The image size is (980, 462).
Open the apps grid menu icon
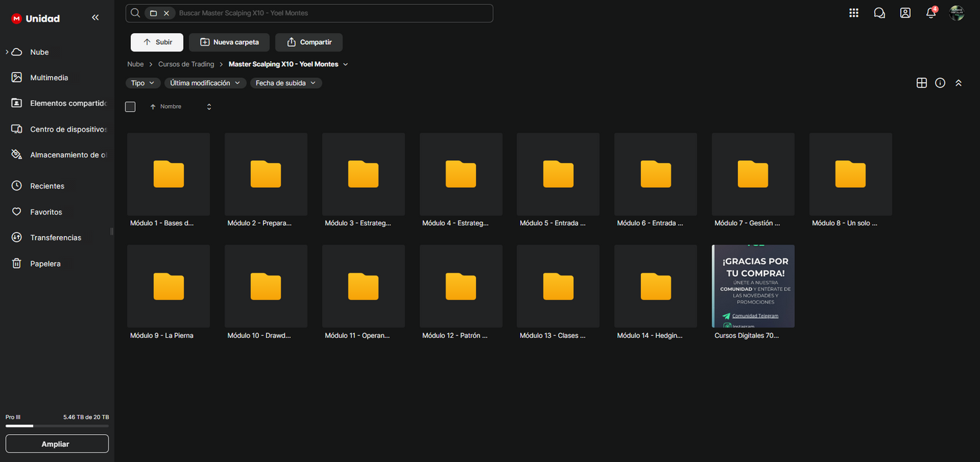pos(853,13)
